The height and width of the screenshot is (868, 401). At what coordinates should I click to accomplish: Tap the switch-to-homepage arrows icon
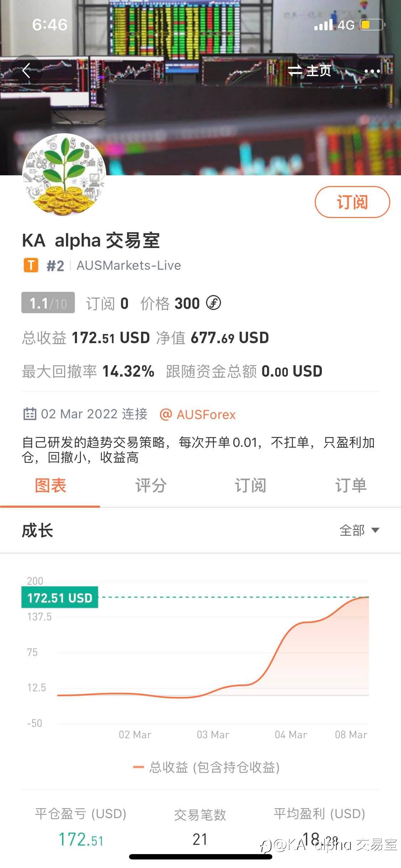click(x=295, y=71)
